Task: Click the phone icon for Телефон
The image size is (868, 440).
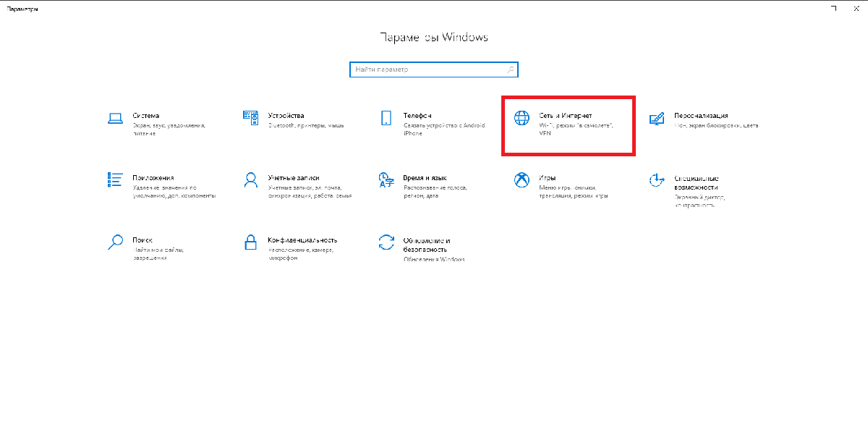Action: pos(386,118)
